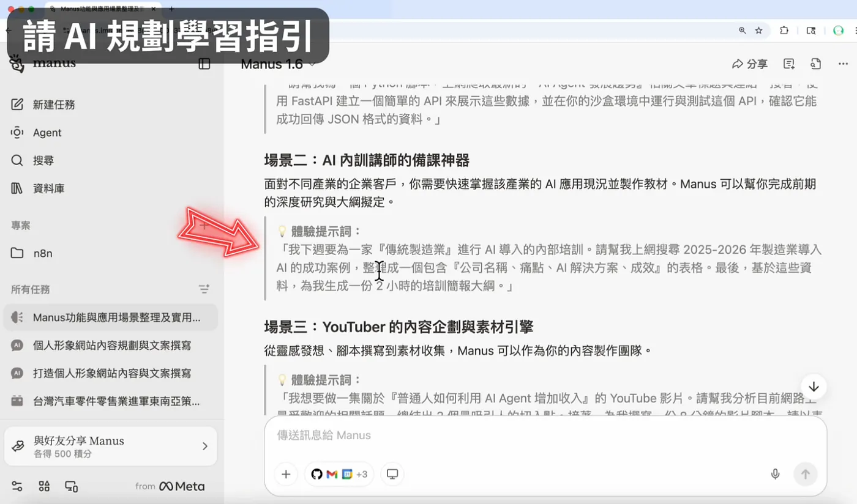Screen dimensions: 857x504
Task: Send message with the up-arrow button
Action: click(806, 474)
